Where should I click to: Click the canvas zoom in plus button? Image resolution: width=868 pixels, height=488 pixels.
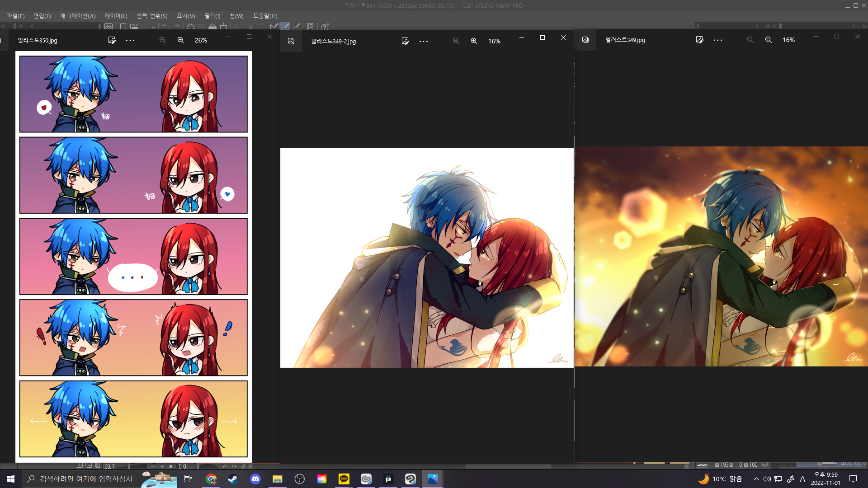tap(162, 466)
